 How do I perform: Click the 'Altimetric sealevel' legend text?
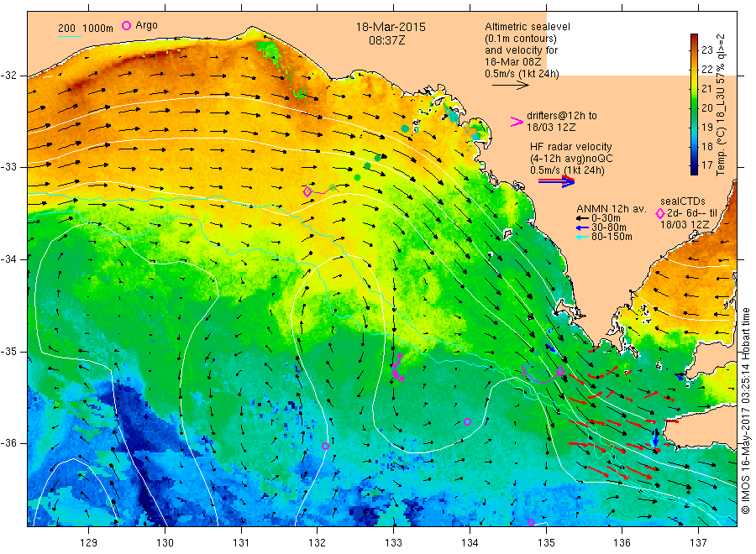528,27
